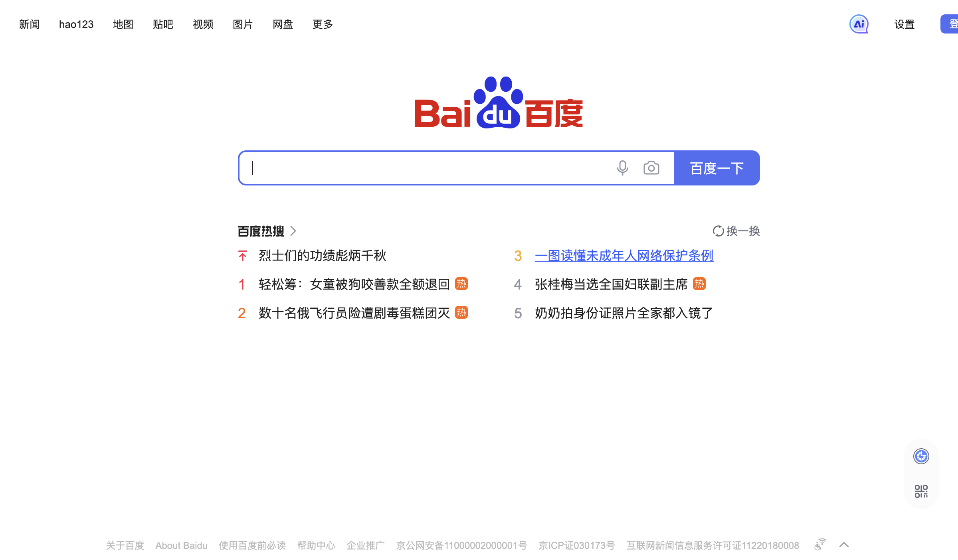The height and width of the screenshot is (560, 958).
Task: Open the 设置 menu
Action: click(904, 24)
